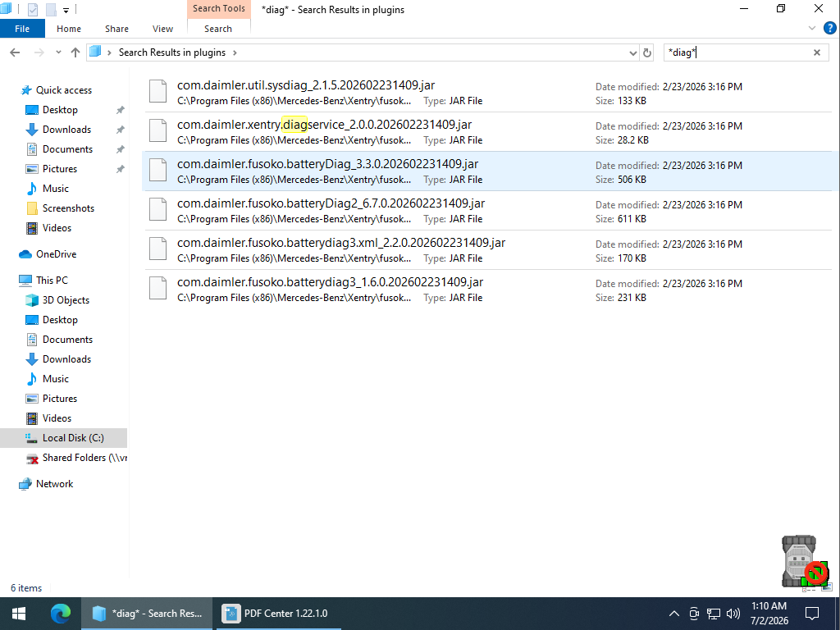Clear the *diag* search box

click(x=817, y=52)
